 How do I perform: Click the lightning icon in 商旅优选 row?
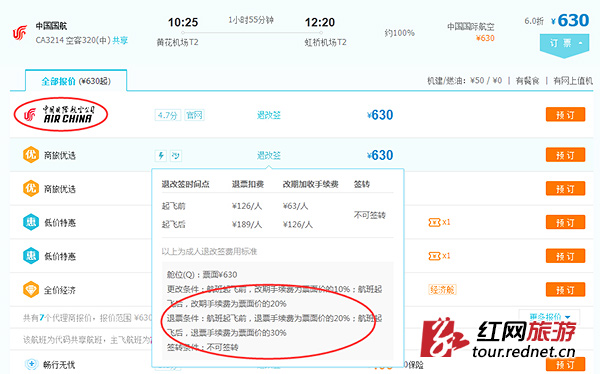coord(161,155)
